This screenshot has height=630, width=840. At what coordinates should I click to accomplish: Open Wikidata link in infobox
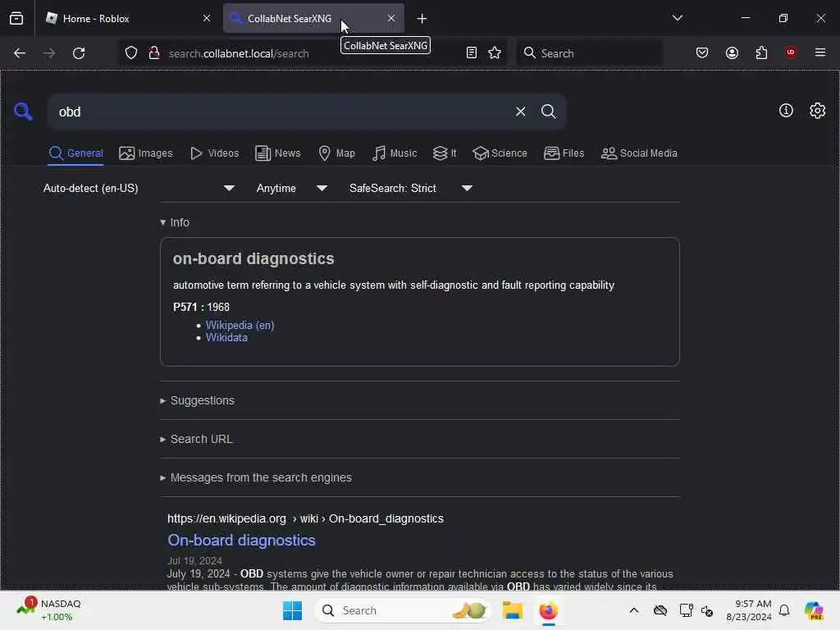pos(226,337)
